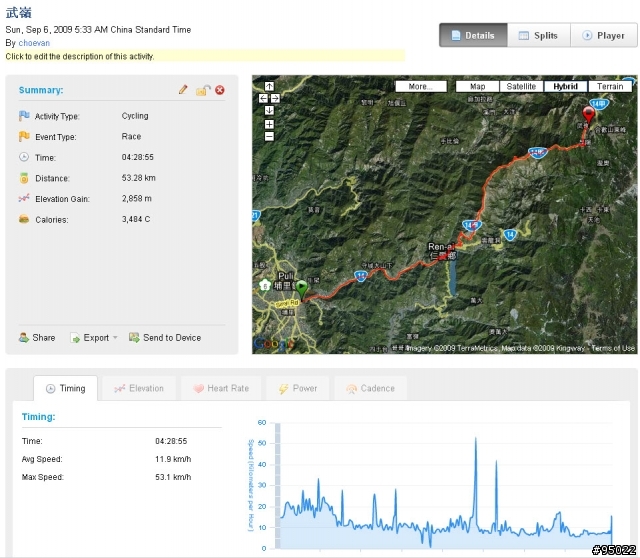
Task: Click the Google logo on the map
Action: 273,344
